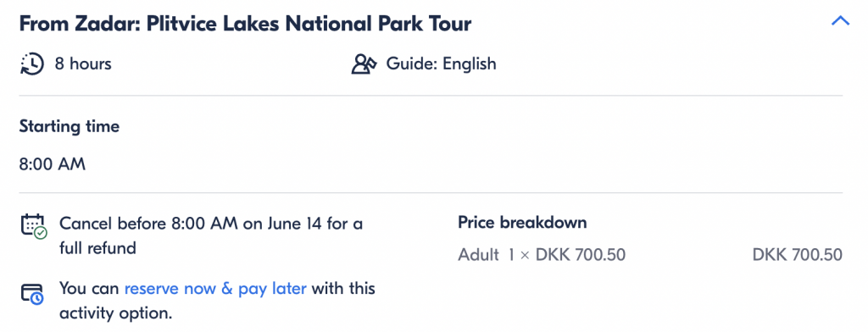Click the cancellation calendar checkmark icon
This screenshot has height=332, width=868.
click(x=34, y=226)
